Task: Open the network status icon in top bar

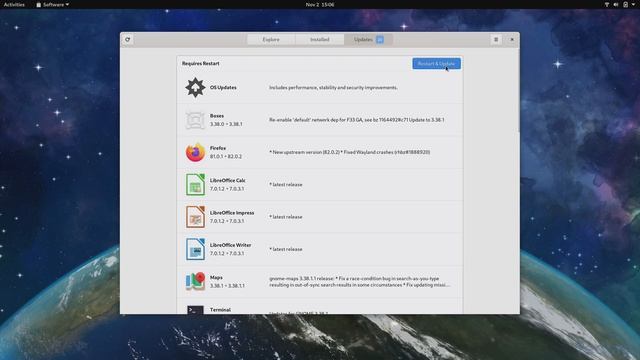Action: pos(607,4)
